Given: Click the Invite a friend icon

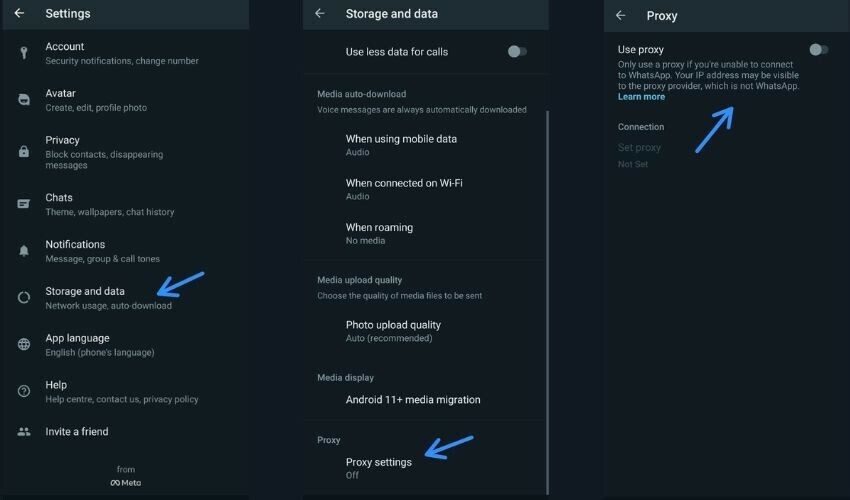Looking at the screenshot, I should 24,432.
